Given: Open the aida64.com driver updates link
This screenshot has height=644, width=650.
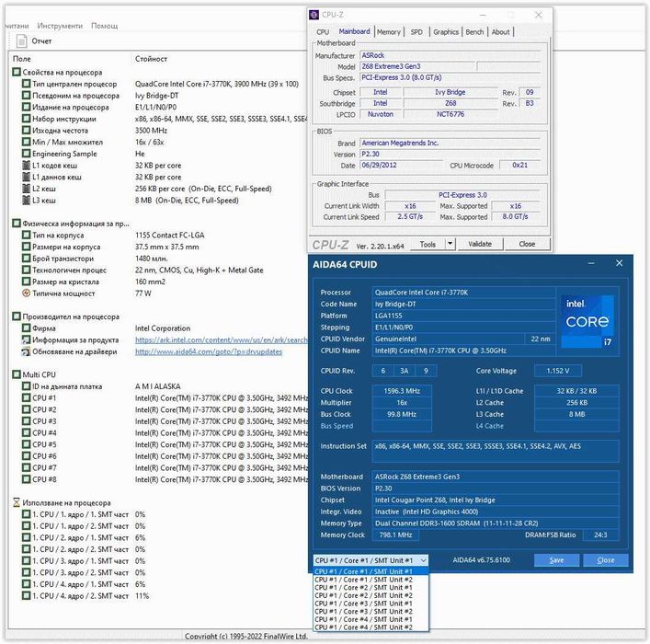Looking at the screenshot, I should tap(209, 351).
